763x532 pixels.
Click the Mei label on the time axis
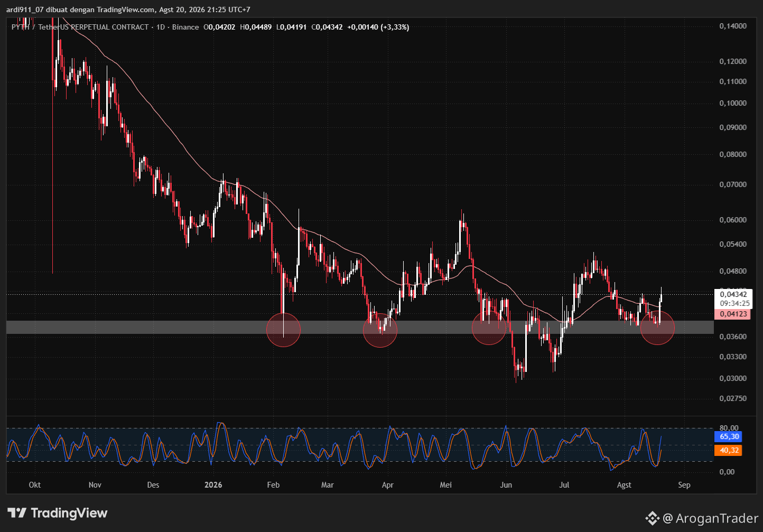[446, 485]
